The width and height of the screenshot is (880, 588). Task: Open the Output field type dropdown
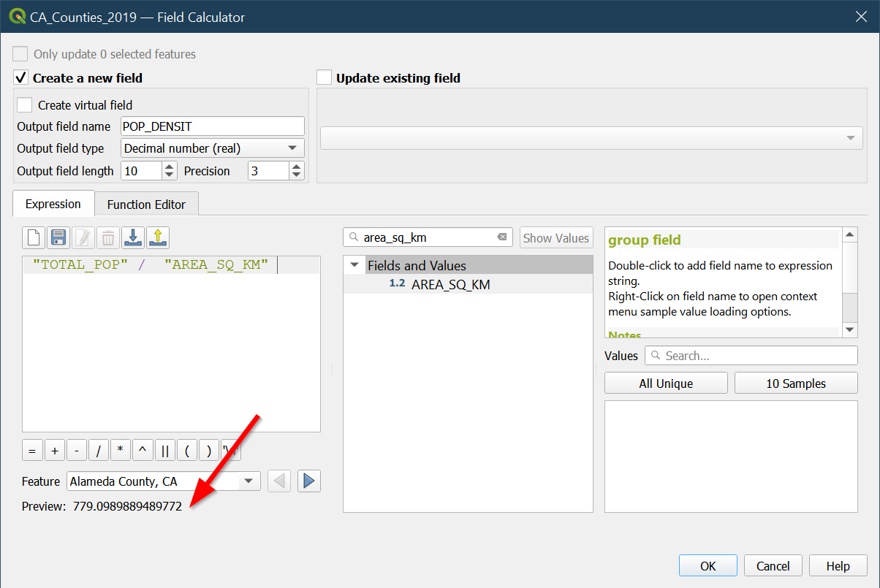point(212,148)
